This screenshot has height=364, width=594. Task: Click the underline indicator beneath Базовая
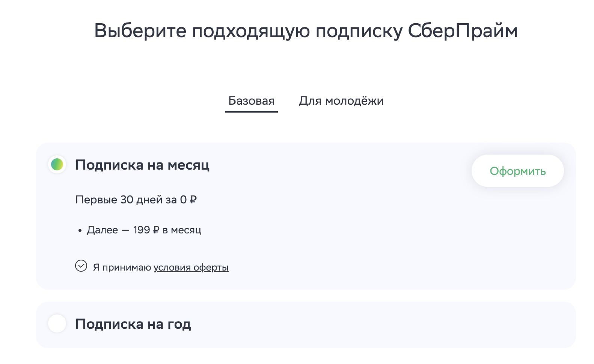(x=251, y=111)
